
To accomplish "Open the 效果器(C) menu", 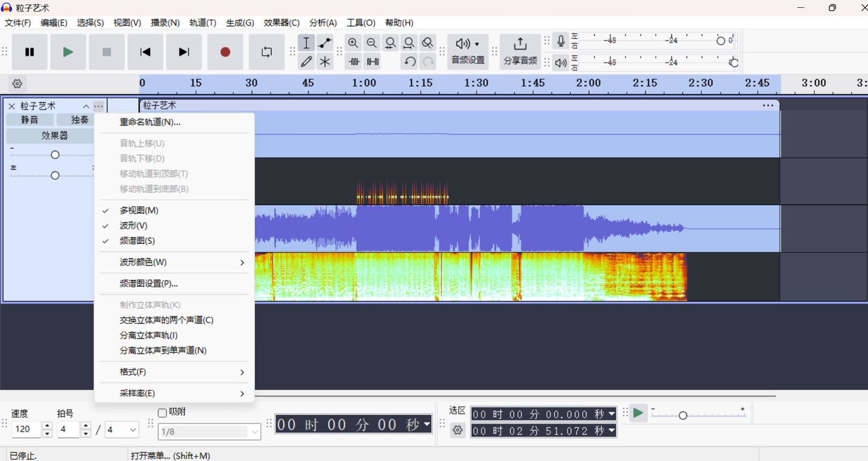I will tap(281, 23).
